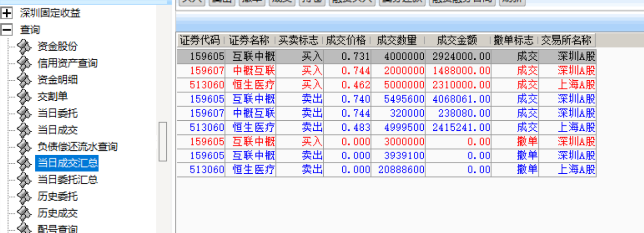
Task: Open the 历史成交 item
Action: coord(57,213)
